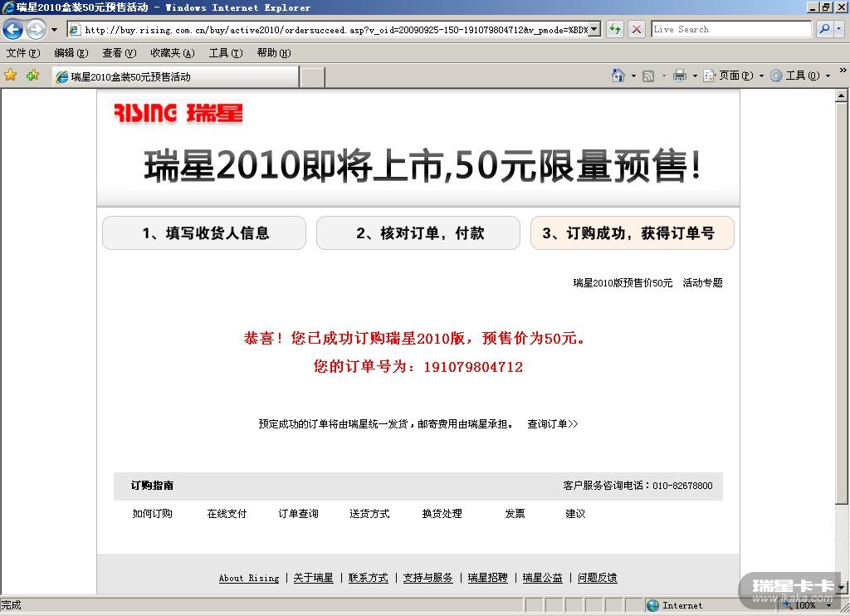850x616 pixels.
Task: Click the 查询订单>> link
Action: pos(552,424)
